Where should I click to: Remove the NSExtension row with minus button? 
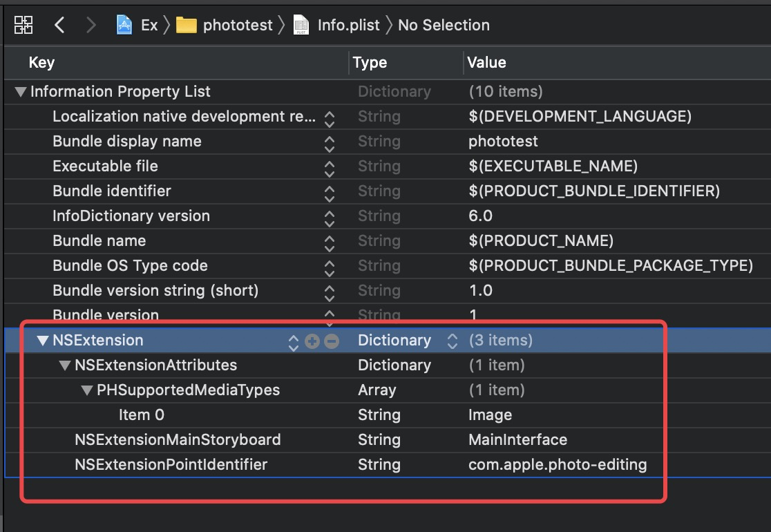click(x=332, y=341)
